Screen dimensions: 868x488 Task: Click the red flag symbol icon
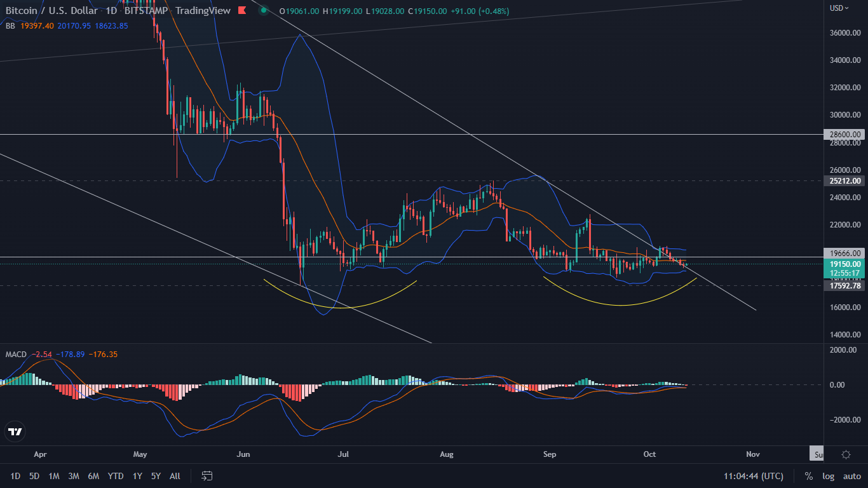coord(241,11)
